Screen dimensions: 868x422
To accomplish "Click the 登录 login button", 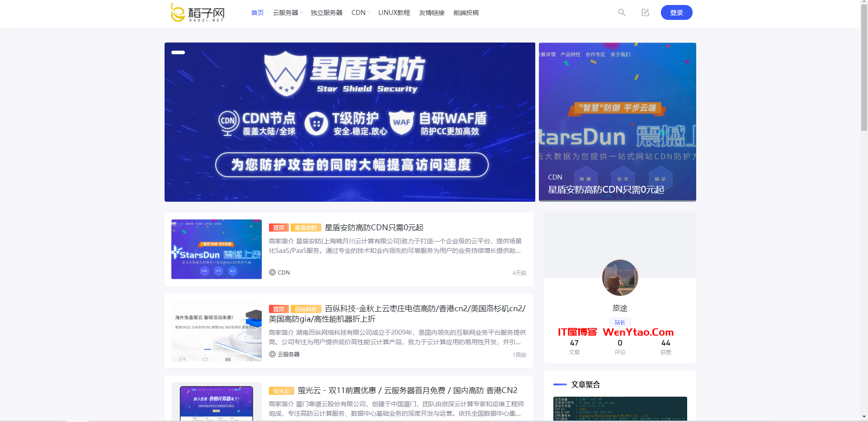I will [676, 13].
